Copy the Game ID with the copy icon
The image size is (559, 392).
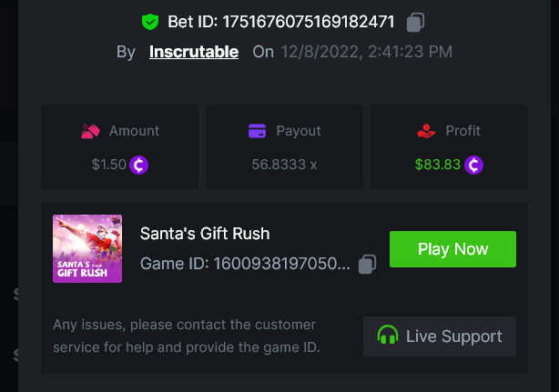(x=367, y=265)
